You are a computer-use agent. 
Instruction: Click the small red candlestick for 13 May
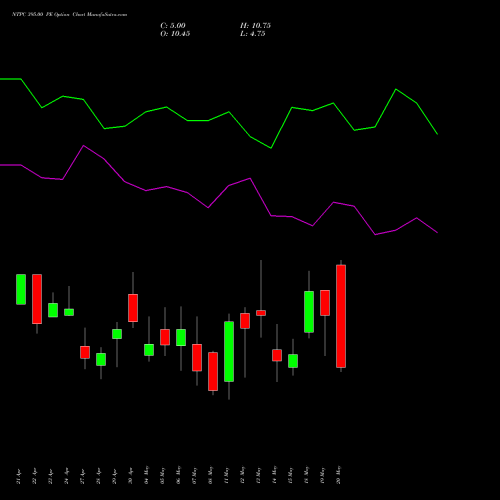261,313
